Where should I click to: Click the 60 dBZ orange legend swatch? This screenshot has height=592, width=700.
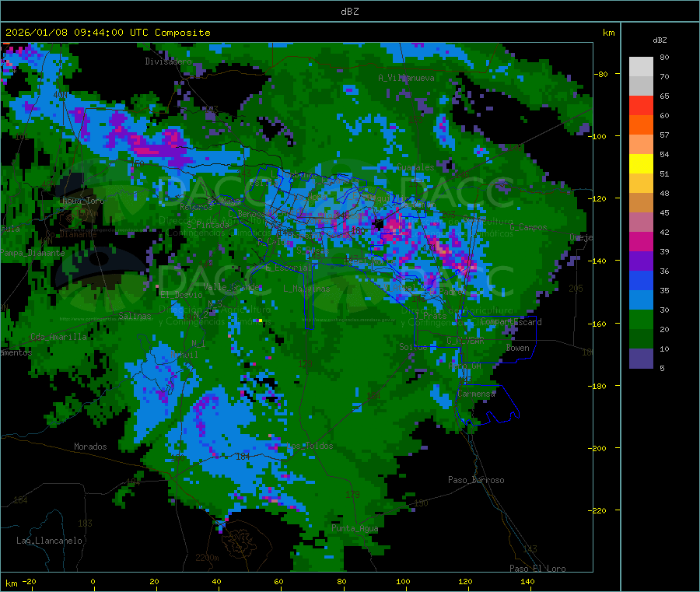coord(641,125)
